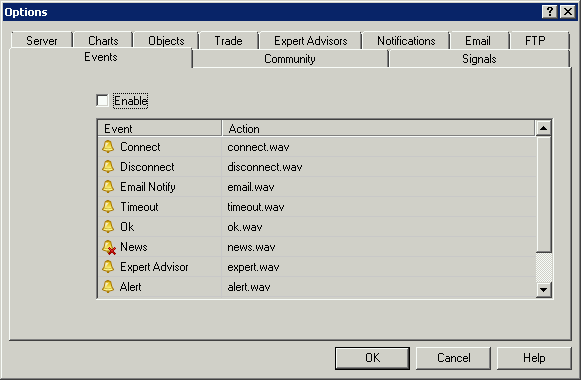581x380 pixels.
Task: Click the bell icon beside Expert Advisor
Action: coord(108,267)
